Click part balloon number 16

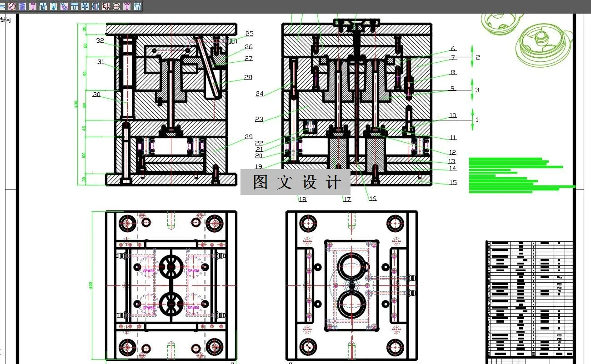(373, 199)
